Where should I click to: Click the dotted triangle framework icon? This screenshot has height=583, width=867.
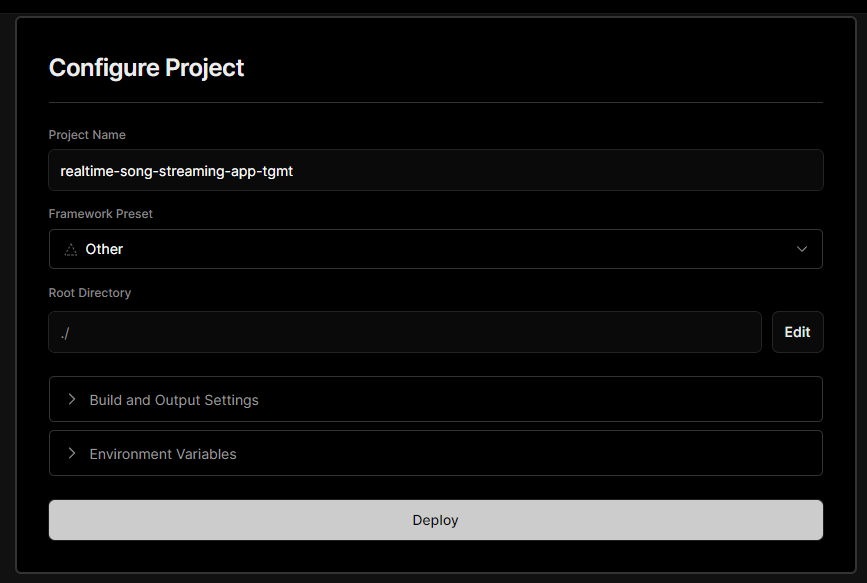pos(70,249)
